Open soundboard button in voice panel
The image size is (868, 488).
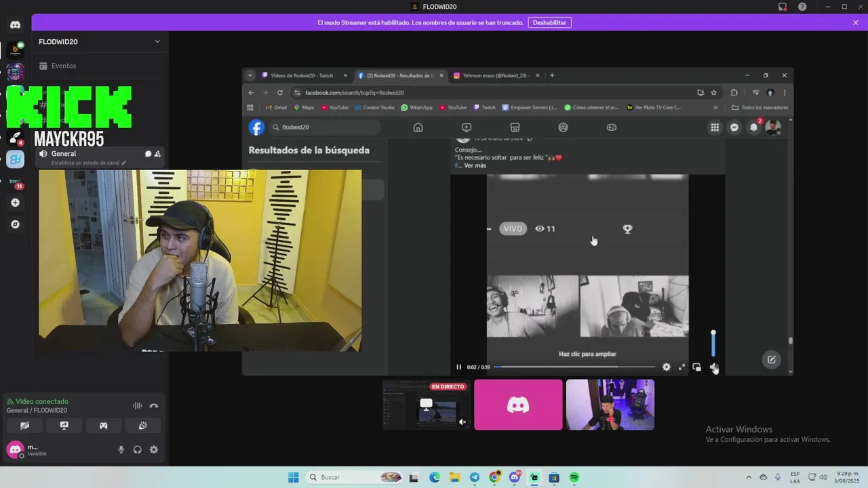tap(143, 426)
